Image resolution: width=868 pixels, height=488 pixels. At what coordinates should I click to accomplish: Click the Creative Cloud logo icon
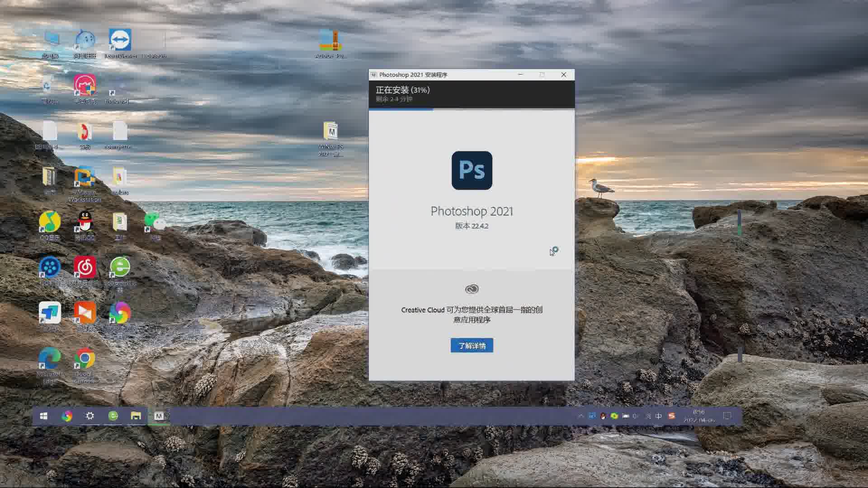pyautogui.click(x=472, y=289)
